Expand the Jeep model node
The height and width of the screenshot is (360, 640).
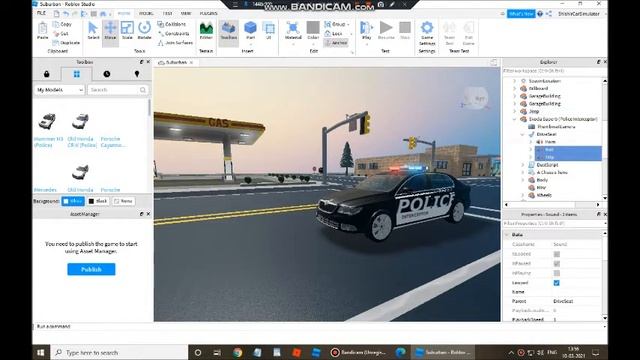point(515,111)
